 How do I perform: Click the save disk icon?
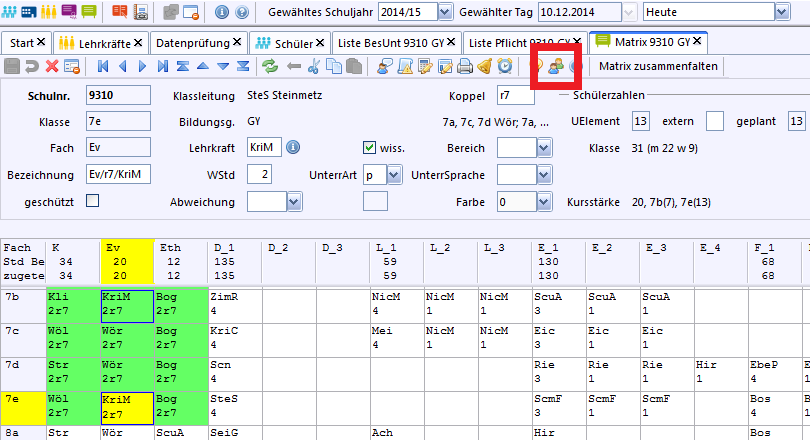[12, 66]
